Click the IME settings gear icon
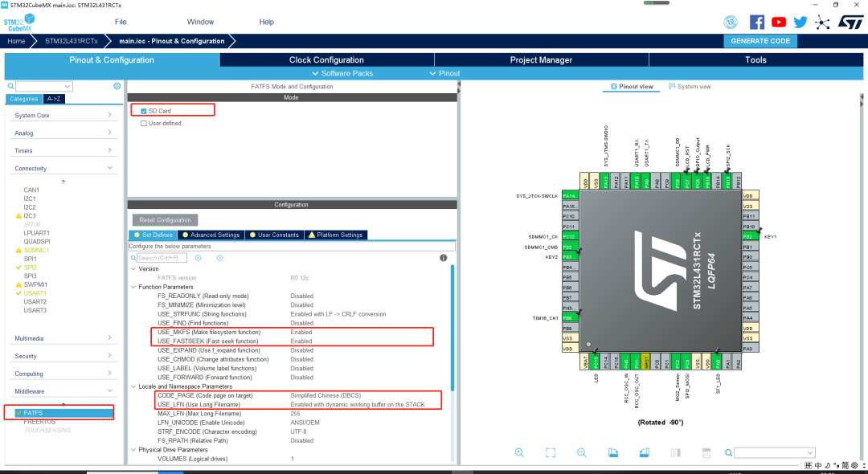Viewport: 868px width, 474px height. point(854,466)
